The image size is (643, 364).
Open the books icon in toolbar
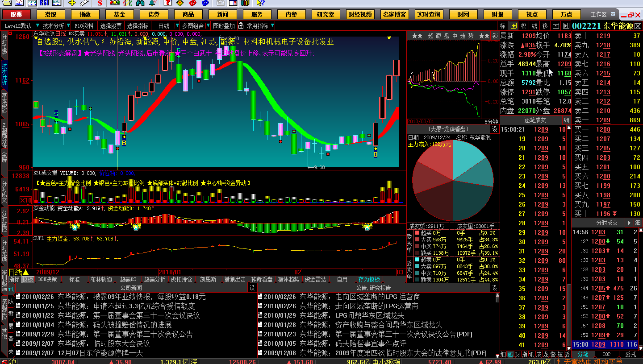click(245, 3)
